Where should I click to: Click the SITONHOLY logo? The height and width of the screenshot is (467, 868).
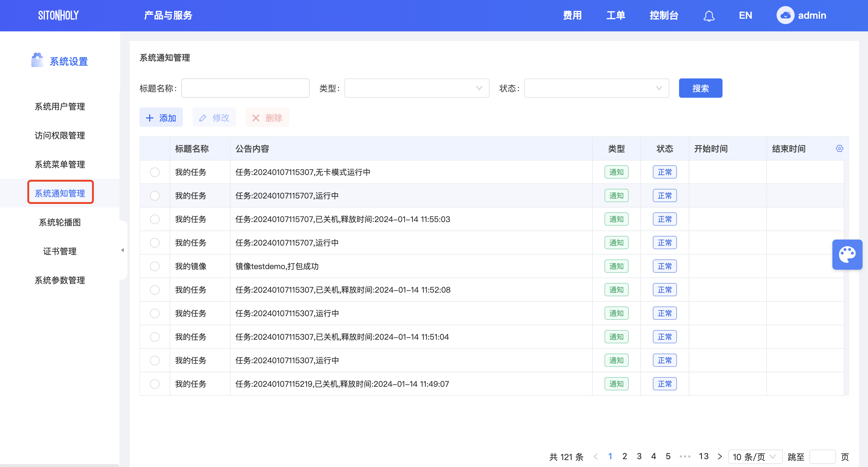(58, 15)
